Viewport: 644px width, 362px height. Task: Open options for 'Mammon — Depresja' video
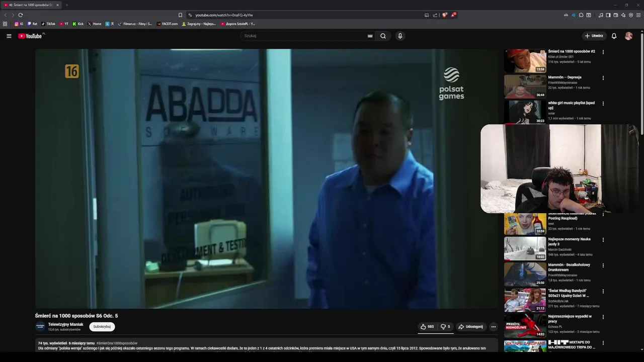(x=603, y=78)
